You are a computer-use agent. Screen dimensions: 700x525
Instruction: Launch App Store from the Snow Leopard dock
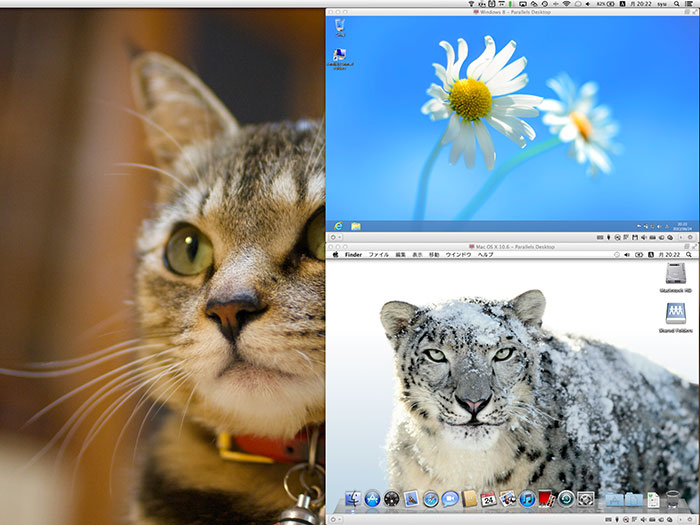point(372,499)
